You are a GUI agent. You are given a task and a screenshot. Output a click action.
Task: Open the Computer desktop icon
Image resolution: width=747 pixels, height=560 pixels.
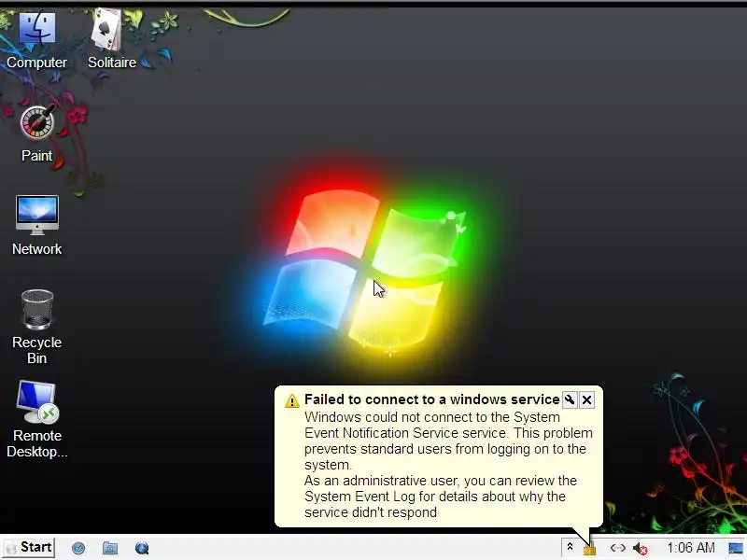point(36,39)
